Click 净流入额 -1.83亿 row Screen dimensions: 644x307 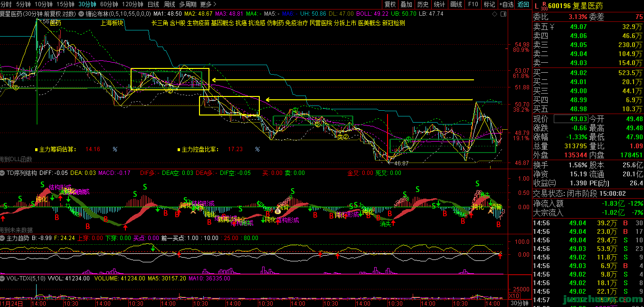pos(587,203)
